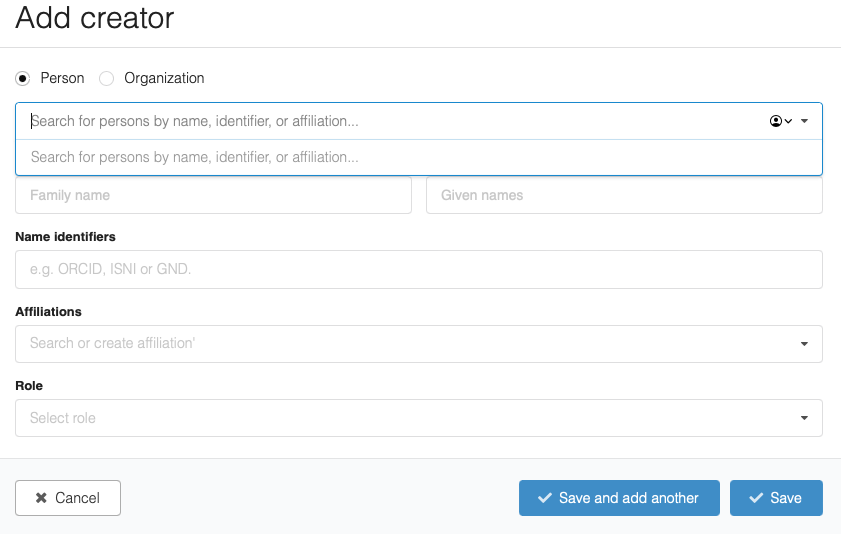Focus the Name identifiers input box
Image resolution: width=841 pixels, height=534 pixels.
click(x=418, y=270)
